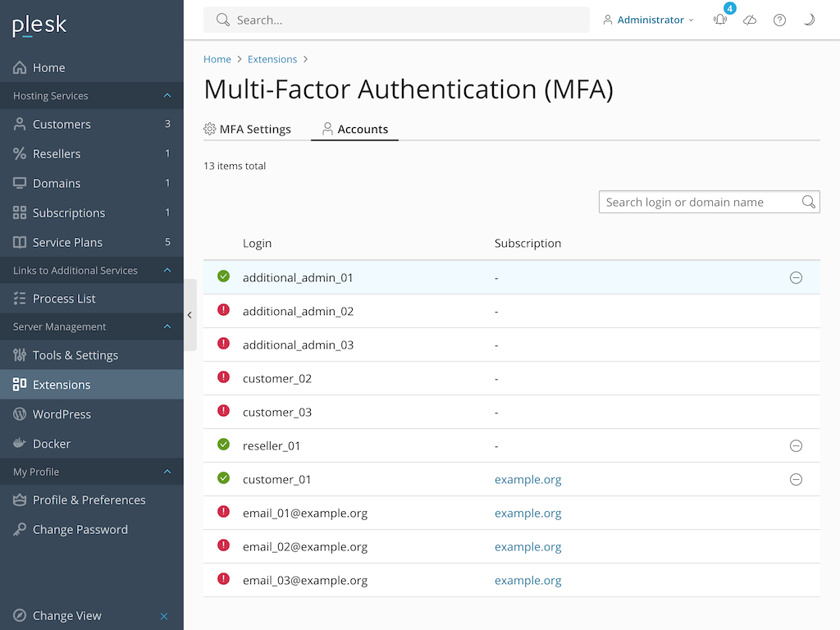Image resolution: width=840 pixels, height=630 pixels.
Task: Switch to the MFA Settings tab
Action: pos(247,129)
